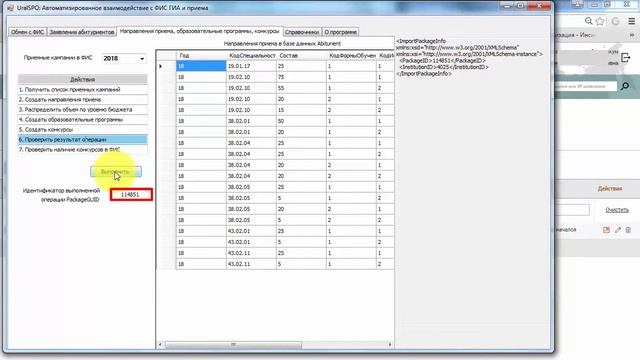This screenshot has height=360, width=640.
Task: Select the cell with count 55
Action: 301,88
